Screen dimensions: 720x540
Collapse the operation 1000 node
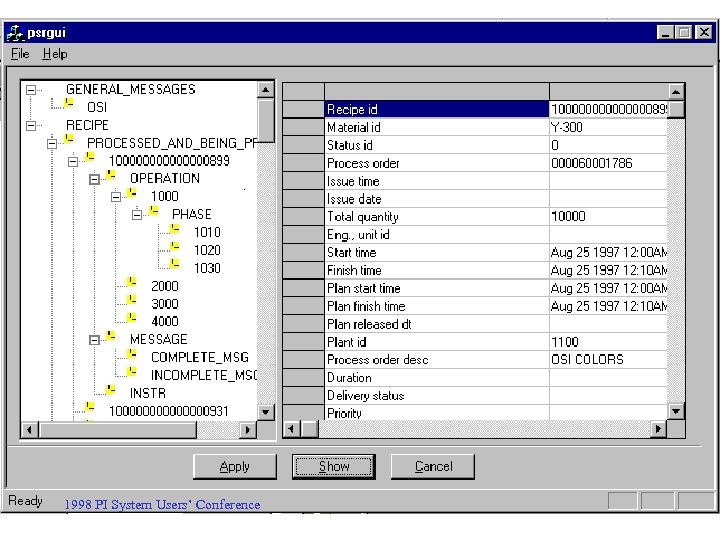pyautogui.click(x=116, y=197)
